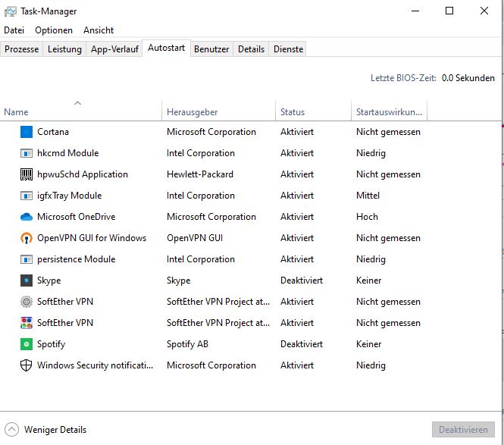Click Keiner impact in Skype row

(368, 280)
